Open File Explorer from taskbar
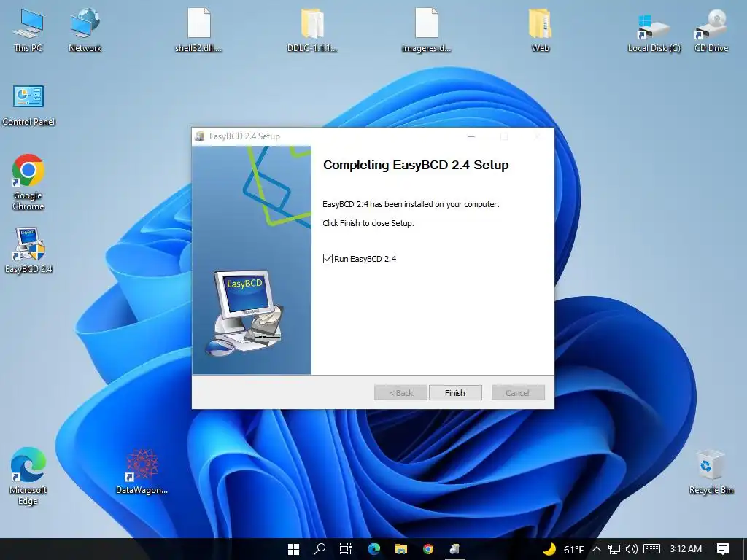 pos(401,549)
